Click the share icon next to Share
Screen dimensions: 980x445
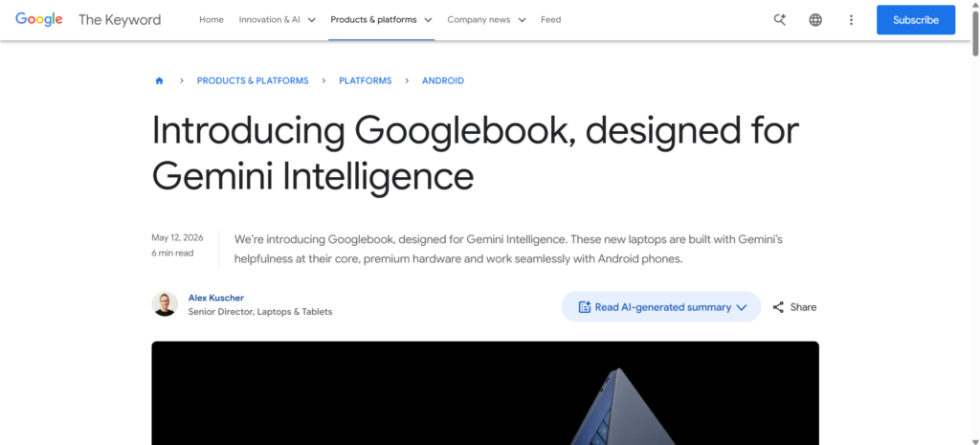coord(778,307)
